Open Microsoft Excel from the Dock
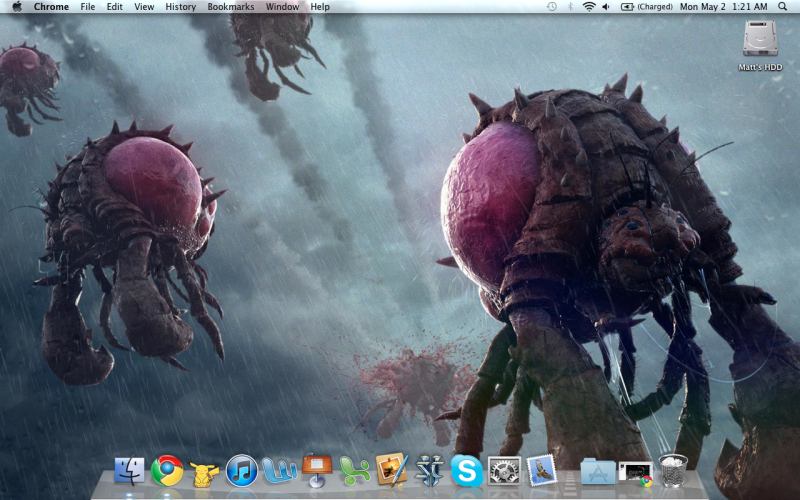 (x=355, y=471)
